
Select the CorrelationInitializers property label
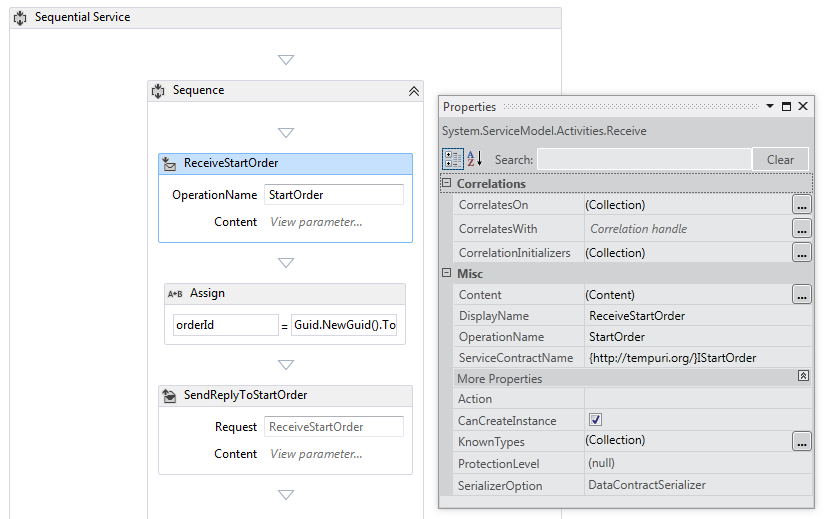(x=515, y=253)
